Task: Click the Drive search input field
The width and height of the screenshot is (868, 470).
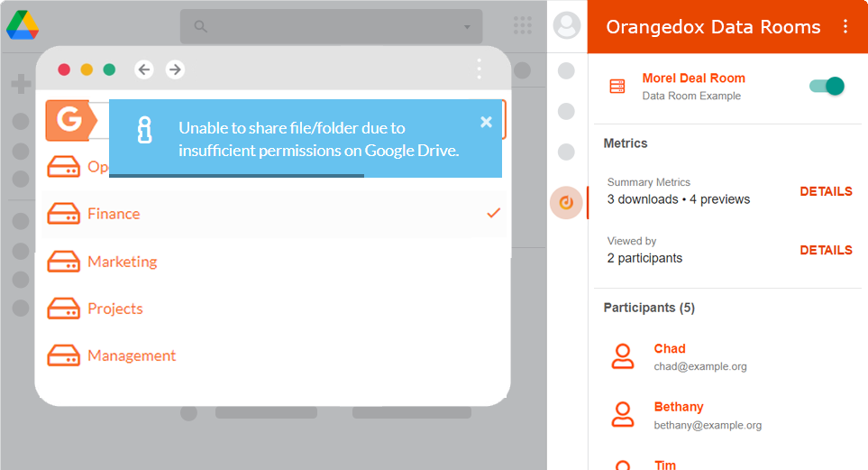Action: 331,26
